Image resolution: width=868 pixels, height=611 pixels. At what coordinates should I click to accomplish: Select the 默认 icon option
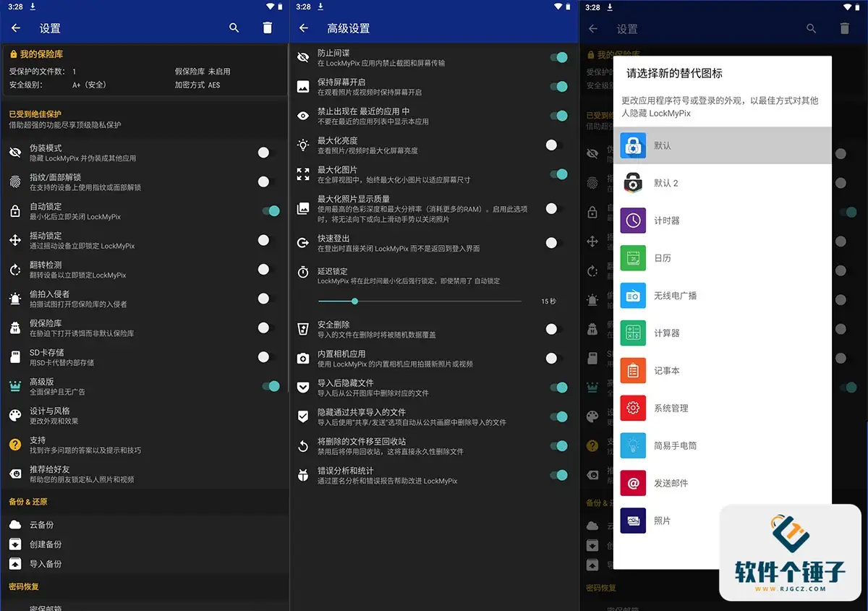click(x=723, y=145)
